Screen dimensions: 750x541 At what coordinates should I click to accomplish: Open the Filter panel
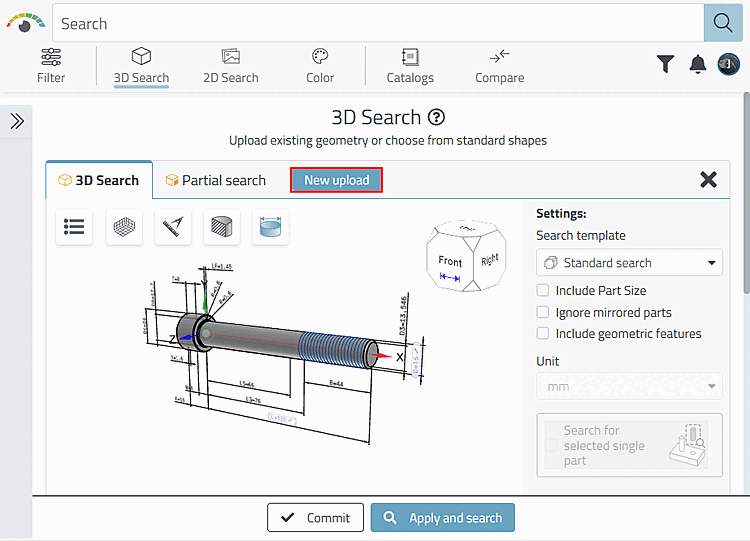pos(51,65)
